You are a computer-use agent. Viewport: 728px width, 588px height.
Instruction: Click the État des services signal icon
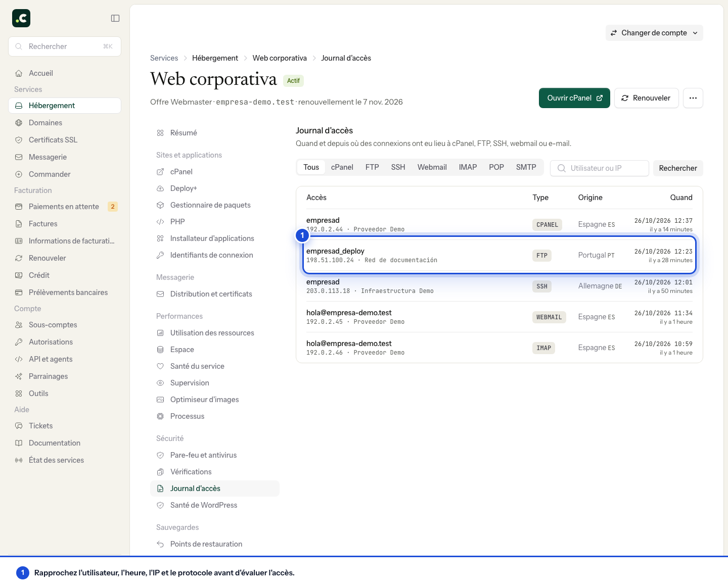coord(19,460)
